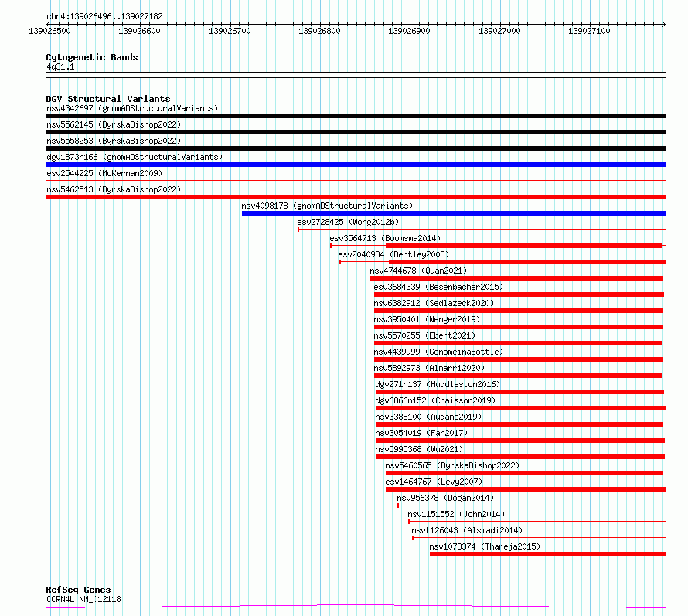Click ruler position 139027100
The height and width of the screenshot is (616, 688).
(589, 31)
